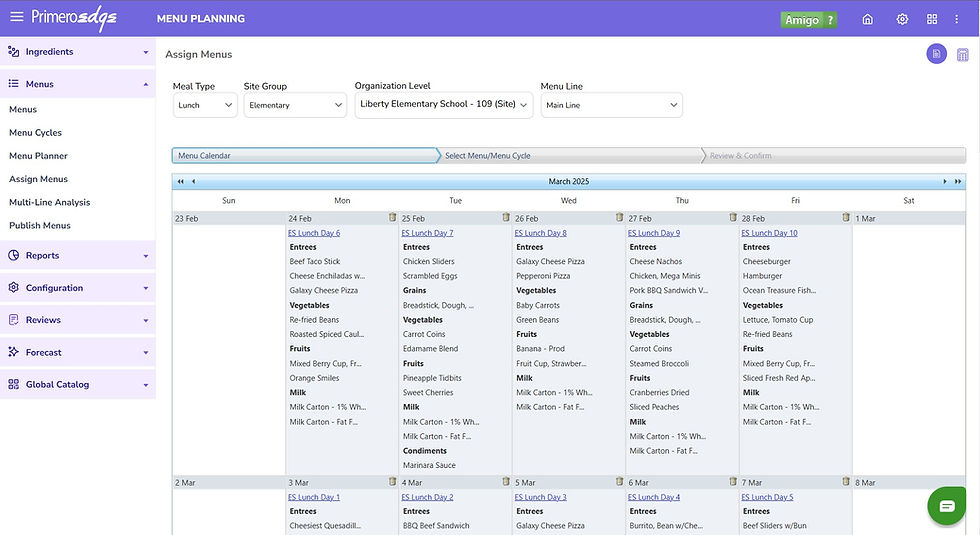The height and width of the screenshot is (535, 980).
Task: Click the calculator icon beside save
Action: pyautogui.click(x=962, y=55)
